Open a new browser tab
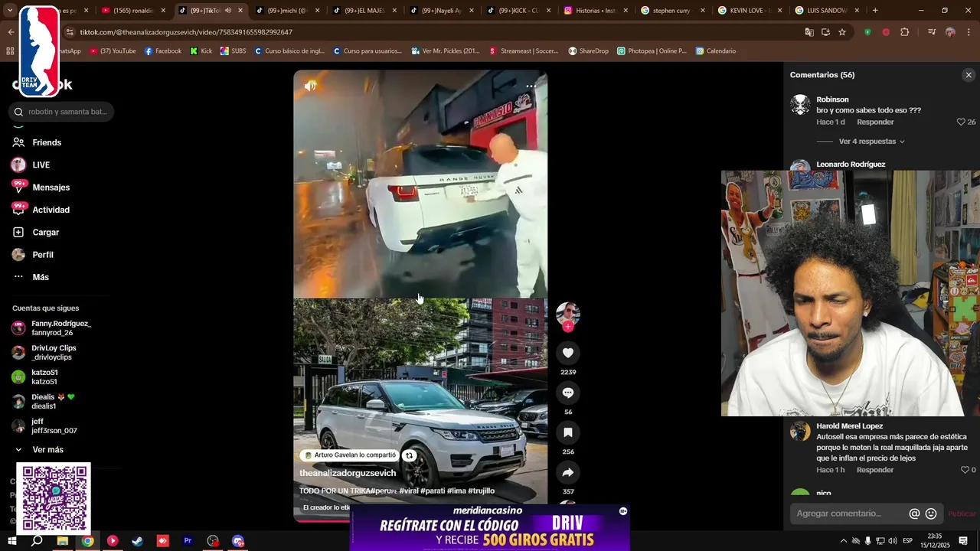Screen dimensions: 980x551 pos(875,11)
